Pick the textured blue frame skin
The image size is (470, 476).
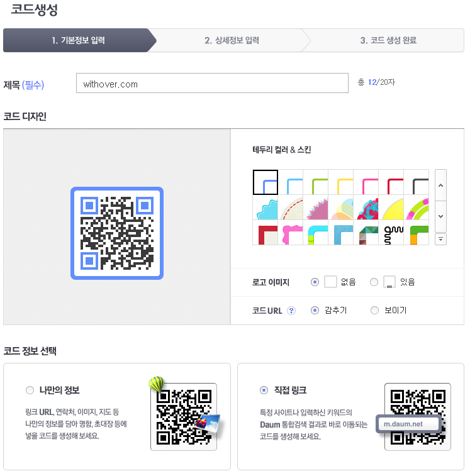341,233
